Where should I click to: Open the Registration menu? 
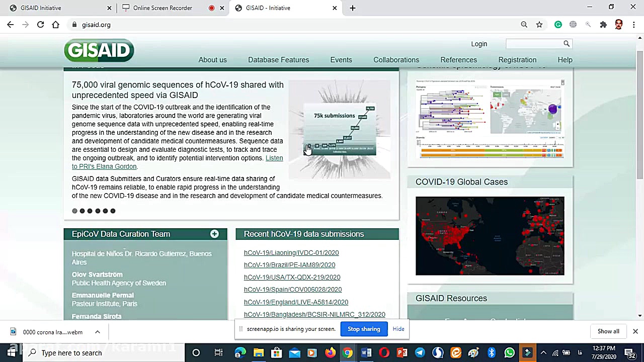coord(517,60)
